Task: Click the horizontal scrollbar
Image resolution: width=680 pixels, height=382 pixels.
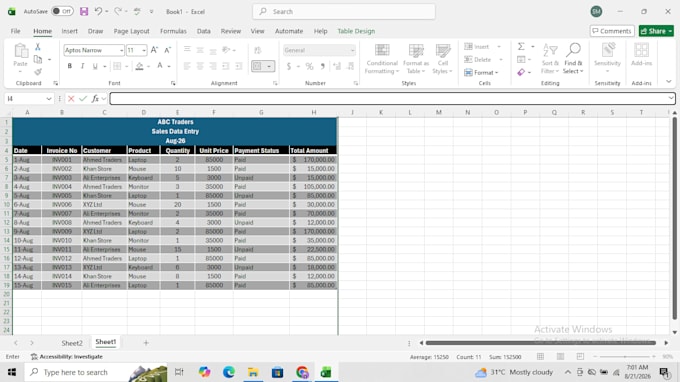Action: point(540,343)
